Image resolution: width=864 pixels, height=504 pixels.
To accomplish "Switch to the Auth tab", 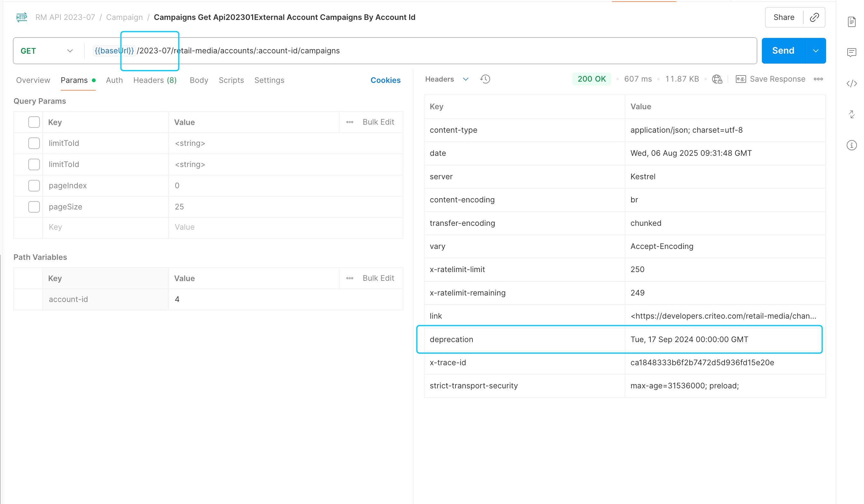I will click(114, 80).
